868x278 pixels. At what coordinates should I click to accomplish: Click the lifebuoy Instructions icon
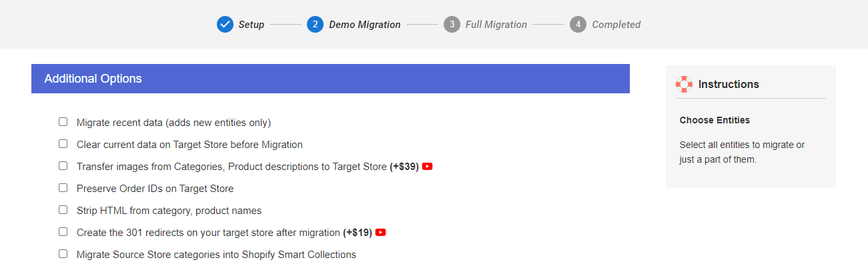(684, 84)
